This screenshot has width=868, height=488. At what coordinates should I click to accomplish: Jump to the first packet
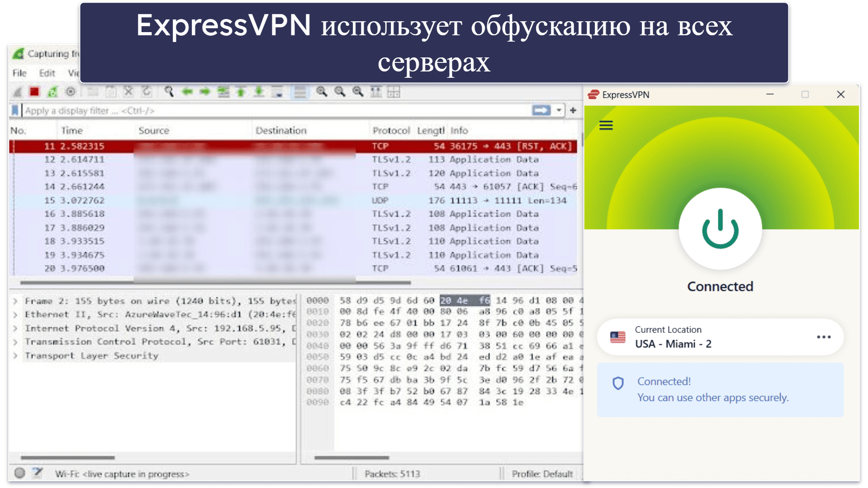pyautogui.click(x=241, y=92)
